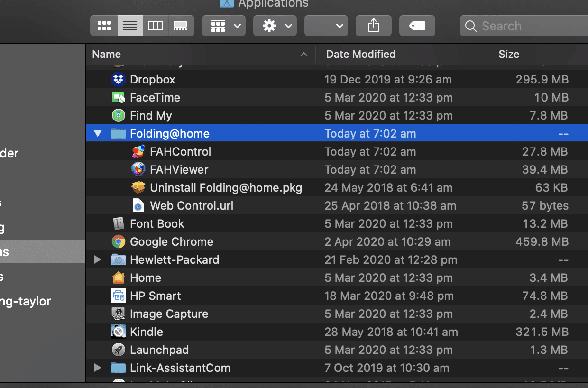
Task: Open the group-by arrangement dropdown
Action: (224, 26)
